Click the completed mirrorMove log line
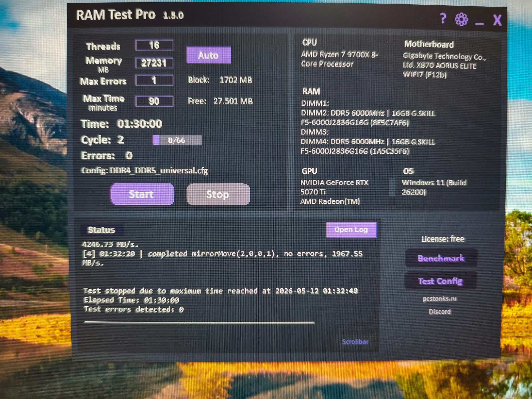The image size is (532, 399). pos(222,258)
